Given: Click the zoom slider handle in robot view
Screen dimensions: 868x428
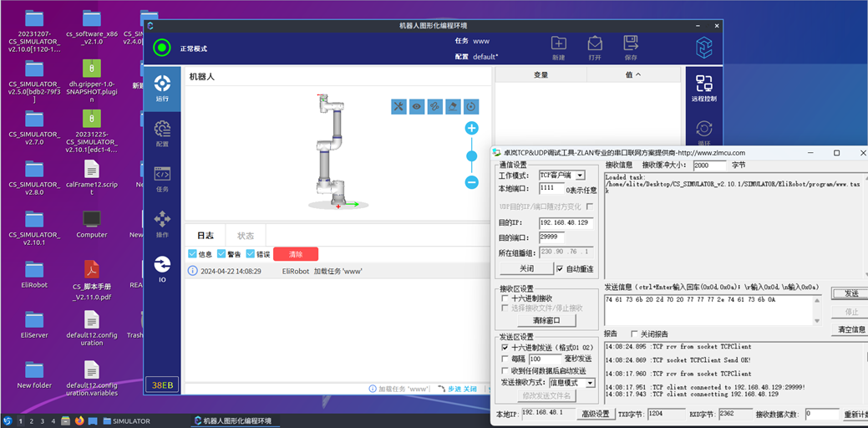Looking at the screenshot, I should pyautogui.click(x=471, y=155).
